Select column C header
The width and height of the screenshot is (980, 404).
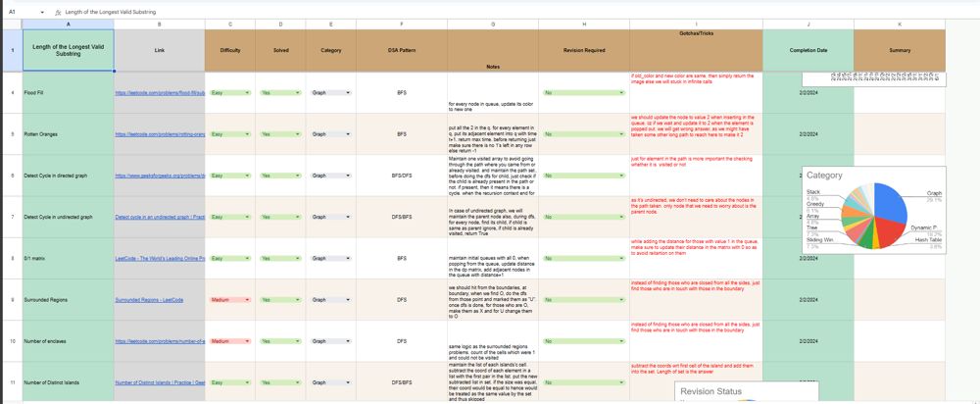[230, 24]
